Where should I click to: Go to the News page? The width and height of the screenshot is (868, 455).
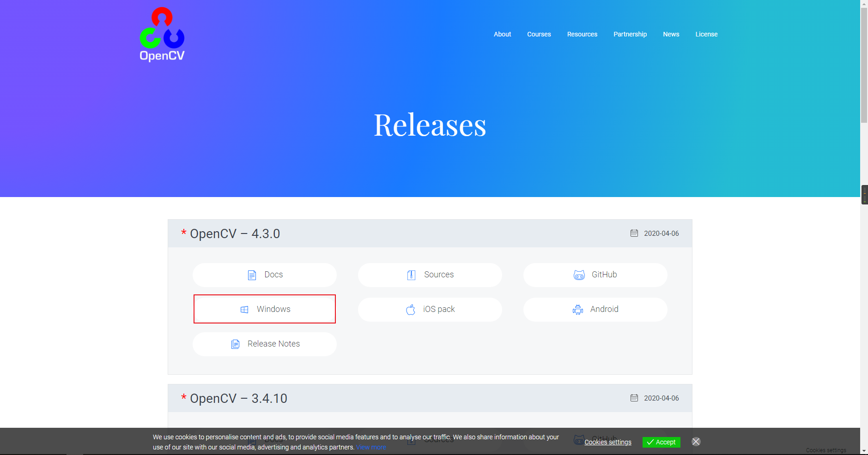tap(671, 34)
